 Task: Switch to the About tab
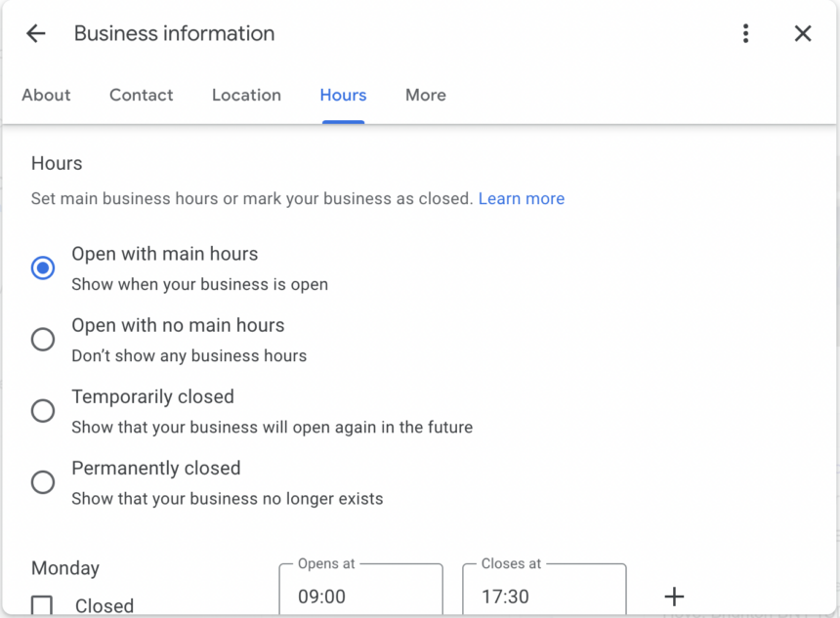coord(46,95)
